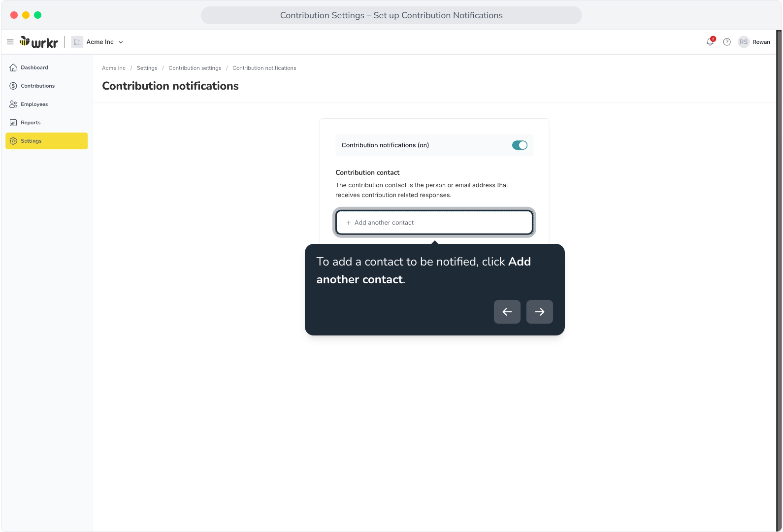
Task: Click the wrkr bee logo
Action: tap(39, 42)
